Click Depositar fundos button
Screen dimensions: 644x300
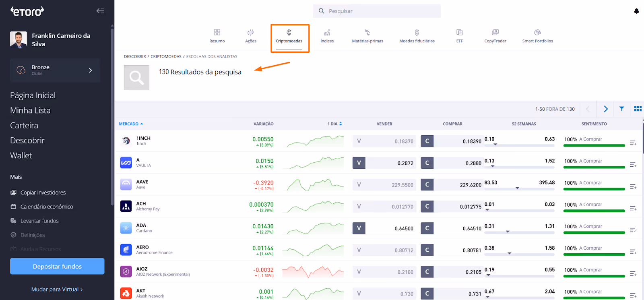57,266
